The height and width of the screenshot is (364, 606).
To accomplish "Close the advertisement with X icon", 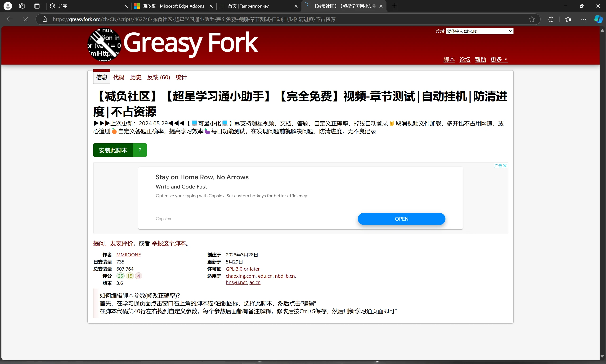I will click(x=505, y=166).
